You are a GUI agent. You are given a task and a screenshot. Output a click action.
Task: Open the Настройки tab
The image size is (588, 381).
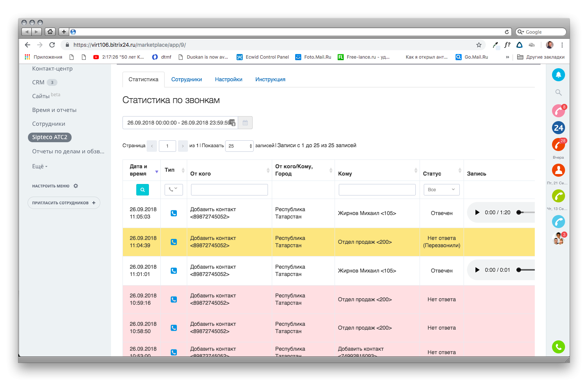coord(229,79)
